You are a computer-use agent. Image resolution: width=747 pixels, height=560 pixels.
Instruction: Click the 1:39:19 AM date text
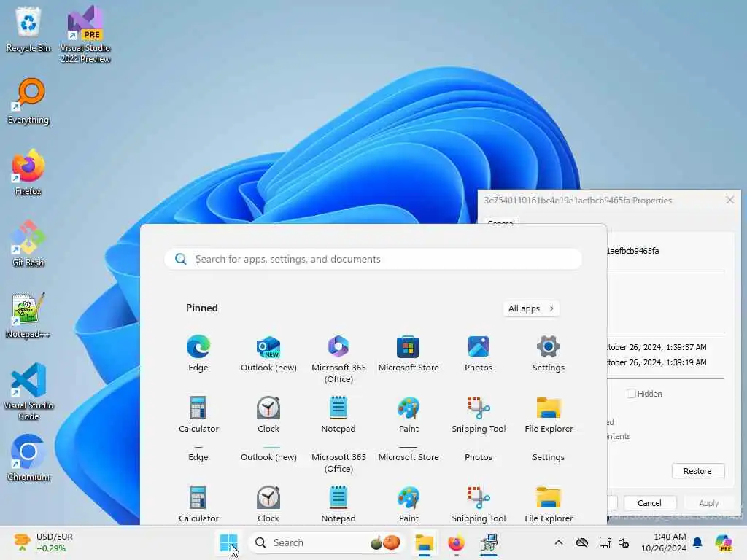pos(657,362)
